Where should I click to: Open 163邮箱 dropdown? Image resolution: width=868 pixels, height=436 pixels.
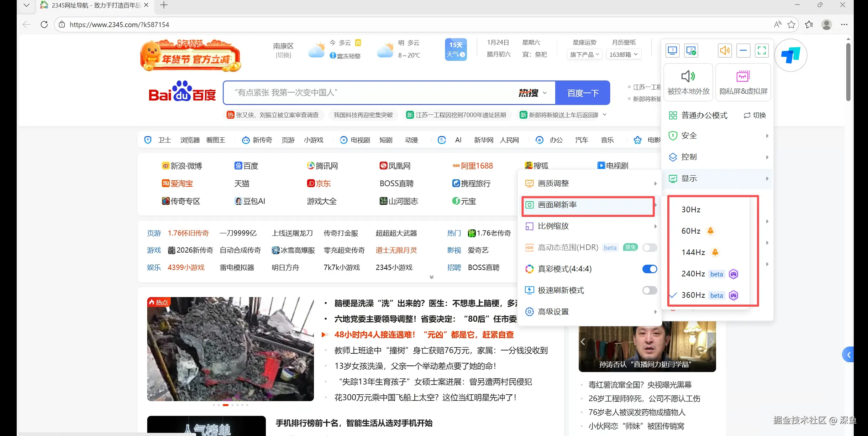624,54
